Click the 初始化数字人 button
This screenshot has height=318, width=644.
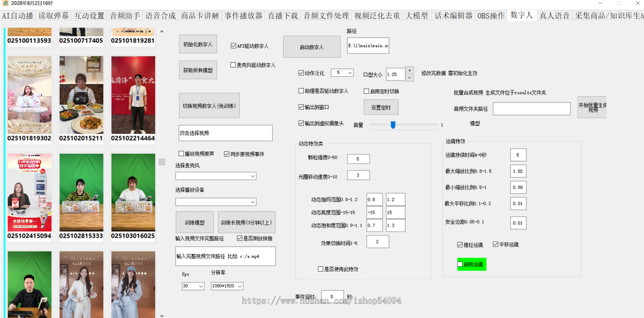pos(197,45)
